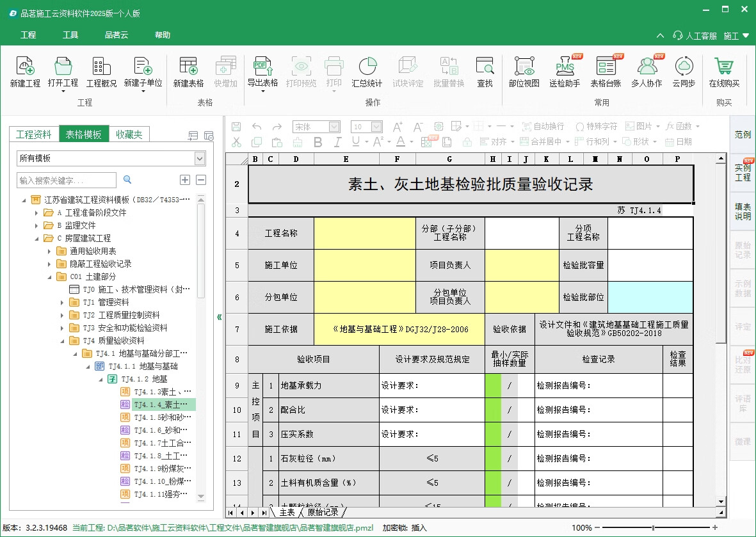Start 云同步 cloud sync
Image resolution: width=756 pixels, height=537 pixels.
(684, 66)
